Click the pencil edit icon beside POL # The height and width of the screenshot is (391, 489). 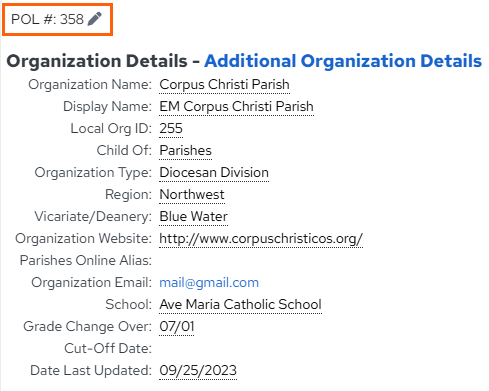click(94, 19)
